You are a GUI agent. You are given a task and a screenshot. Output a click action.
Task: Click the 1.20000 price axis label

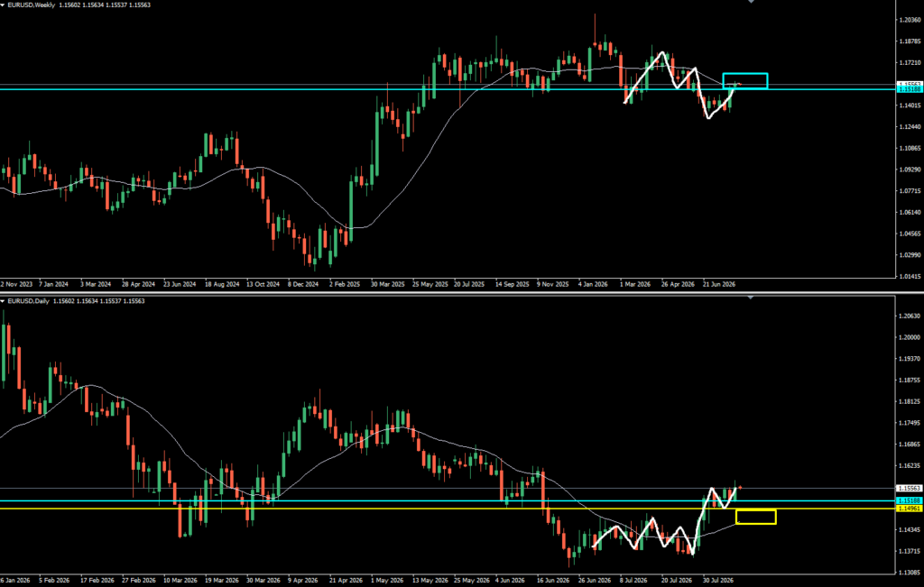point(910,337)
